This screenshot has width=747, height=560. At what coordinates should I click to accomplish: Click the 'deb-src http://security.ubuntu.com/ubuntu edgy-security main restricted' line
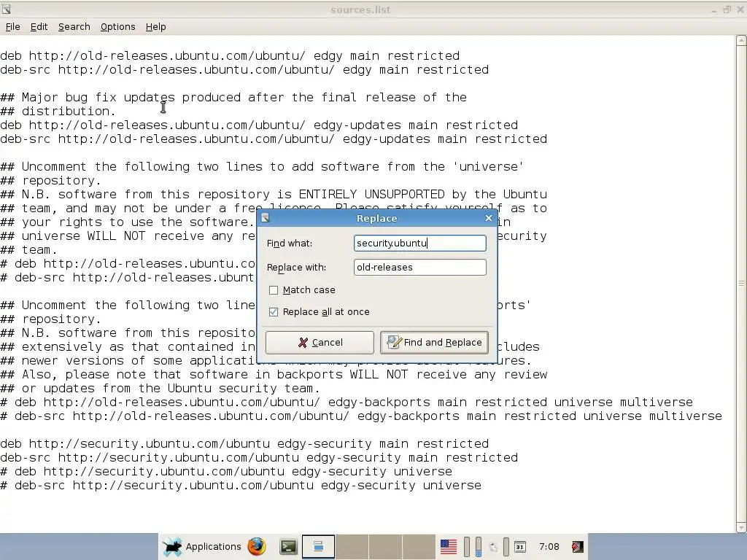[x=259, y=458]
